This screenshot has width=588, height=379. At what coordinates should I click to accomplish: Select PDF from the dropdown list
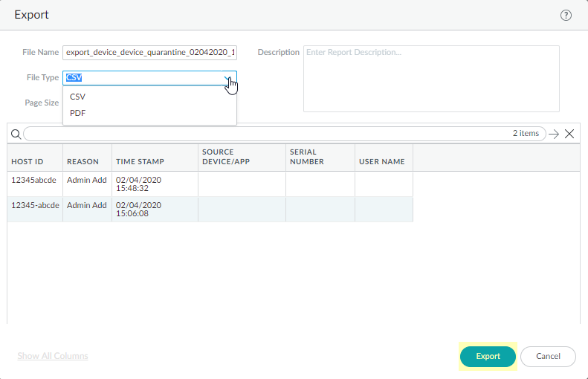coord(78,113)
